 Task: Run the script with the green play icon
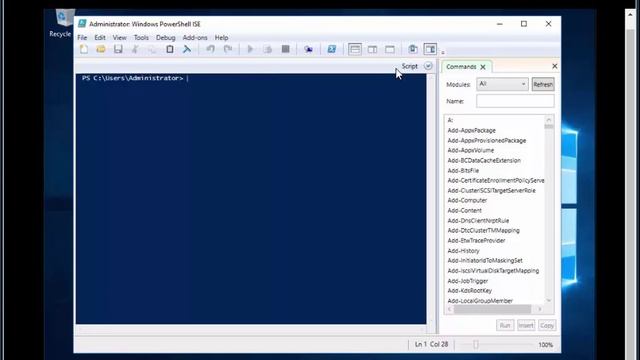coord(250,49)
